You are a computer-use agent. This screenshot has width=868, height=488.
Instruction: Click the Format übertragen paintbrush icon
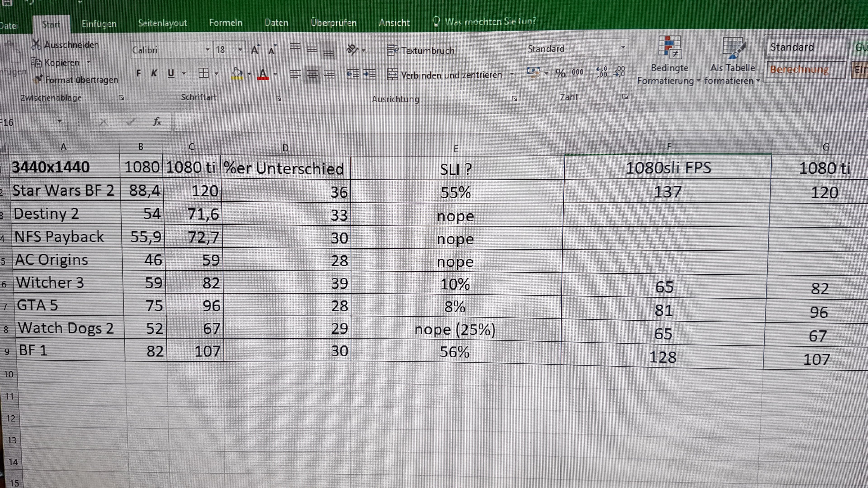(38, 80)
